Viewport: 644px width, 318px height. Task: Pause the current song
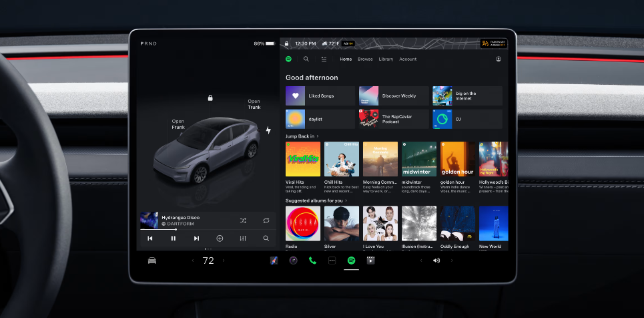(174, 238)
